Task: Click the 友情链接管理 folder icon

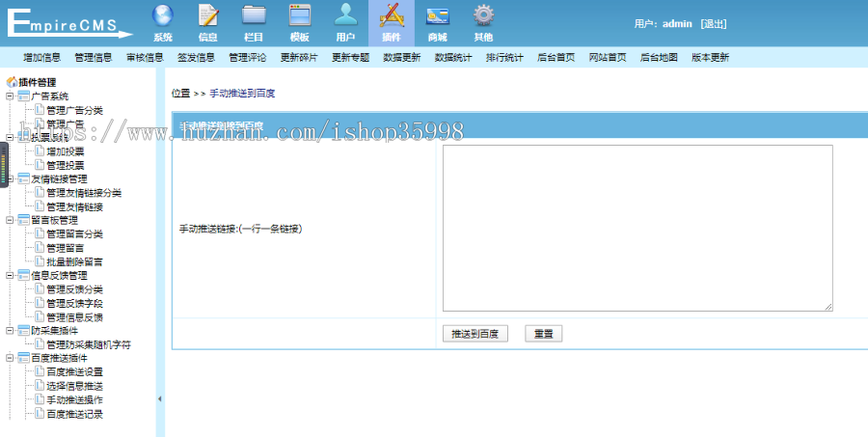Action: pos(23,178)
